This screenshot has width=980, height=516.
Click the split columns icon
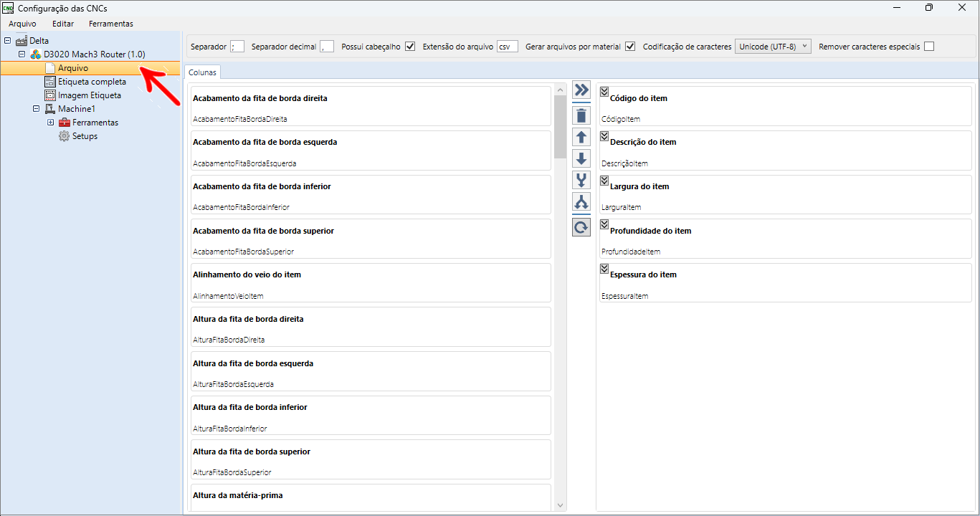click(581, 201)
